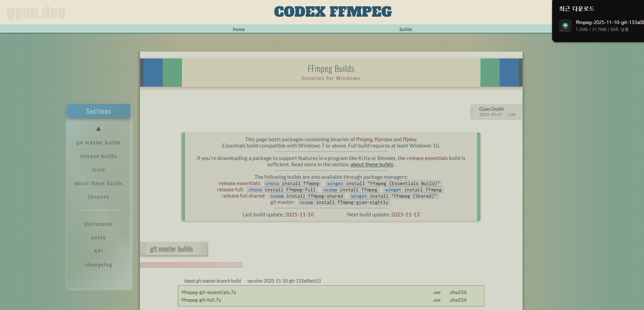Open .sha256 link for ffmpeg-git-full
The image size is (644, 310).
pyautogui.click(x=458, y=300)
